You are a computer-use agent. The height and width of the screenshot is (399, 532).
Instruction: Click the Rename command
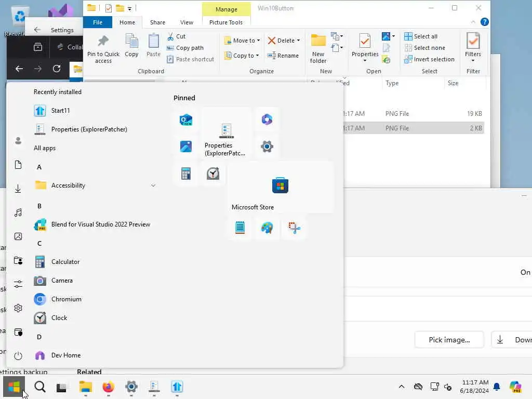[283, 55]
